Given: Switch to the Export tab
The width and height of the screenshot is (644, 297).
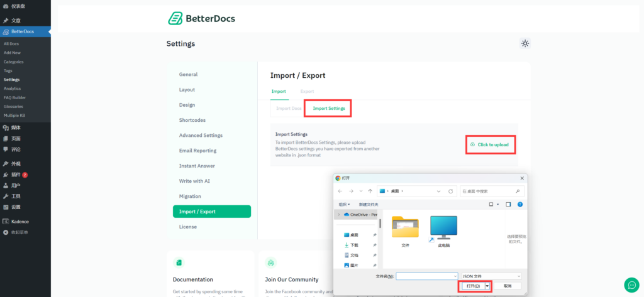Looking at the screenshot, I should pos(307,92).
